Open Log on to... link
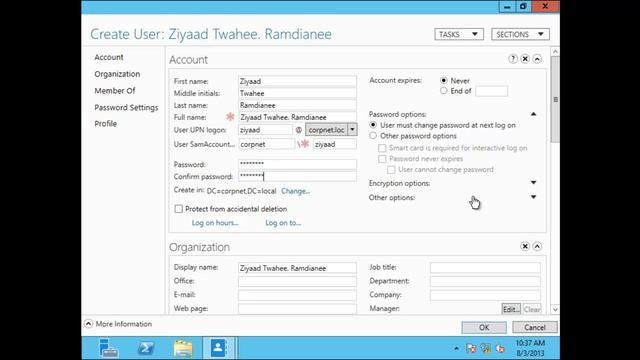 tap(283, 223)
